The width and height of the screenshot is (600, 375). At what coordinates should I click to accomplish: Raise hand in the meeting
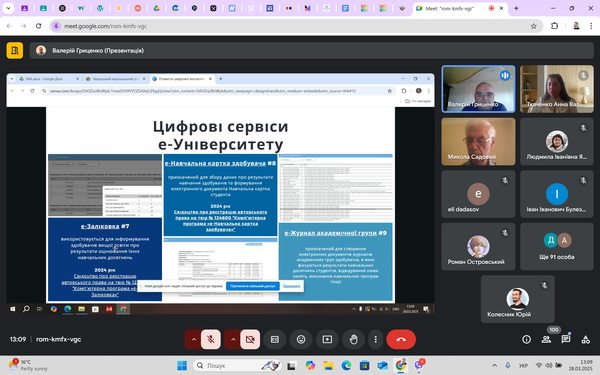pyautogui.click(x=354, y=339)
